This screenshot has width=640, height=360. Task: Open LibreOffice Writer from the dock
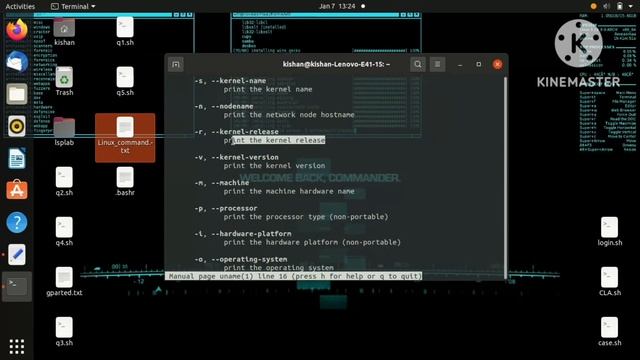(x=17, y=158)
